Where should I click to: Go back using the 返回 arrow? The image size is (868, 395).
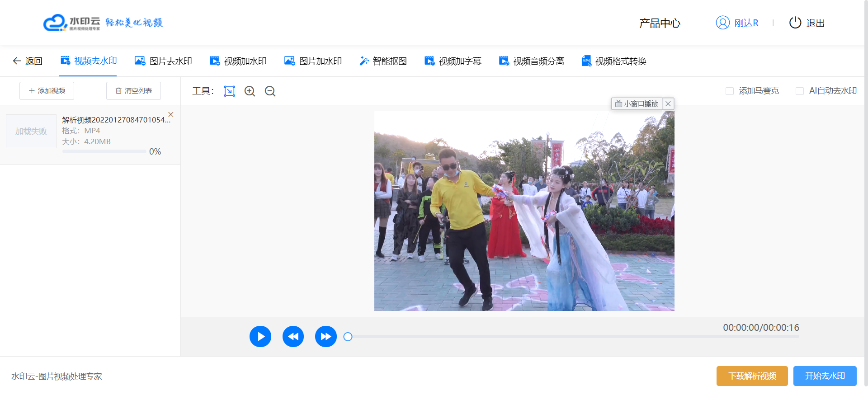[x=28, y=61]
